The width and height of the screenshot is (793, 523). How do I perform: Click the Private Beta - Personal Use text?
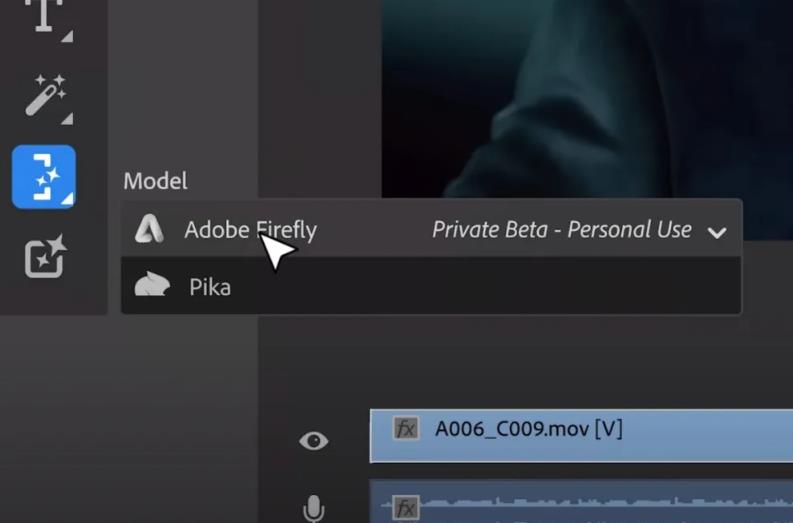(561, 230)
